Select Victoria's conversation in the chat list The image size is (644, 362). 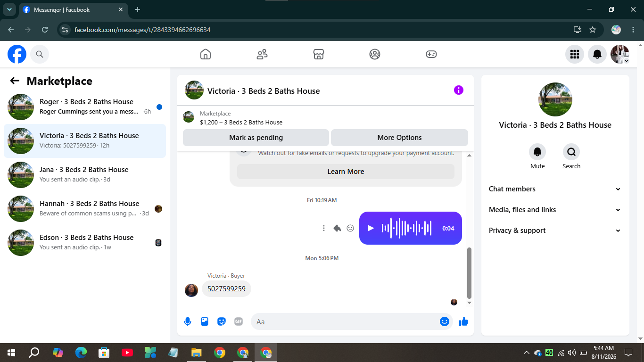(x=85, y=141)
